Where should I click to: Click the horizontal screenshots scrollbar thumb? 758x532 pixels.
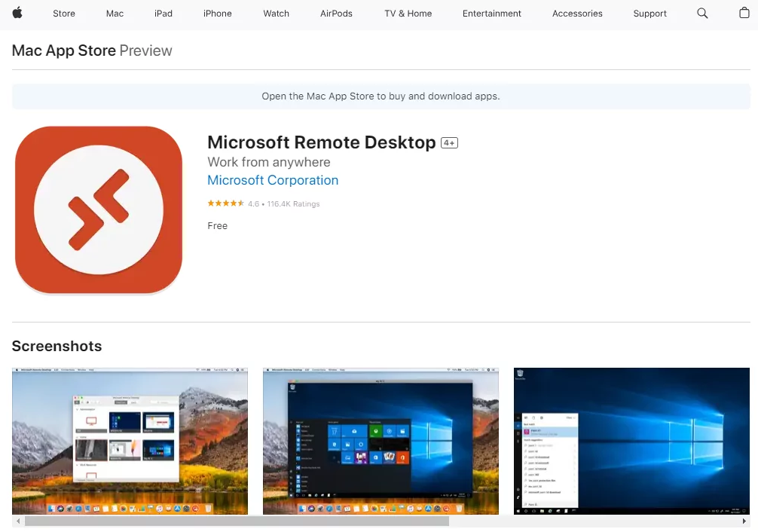pyautogui.click(x=237, y=521)
